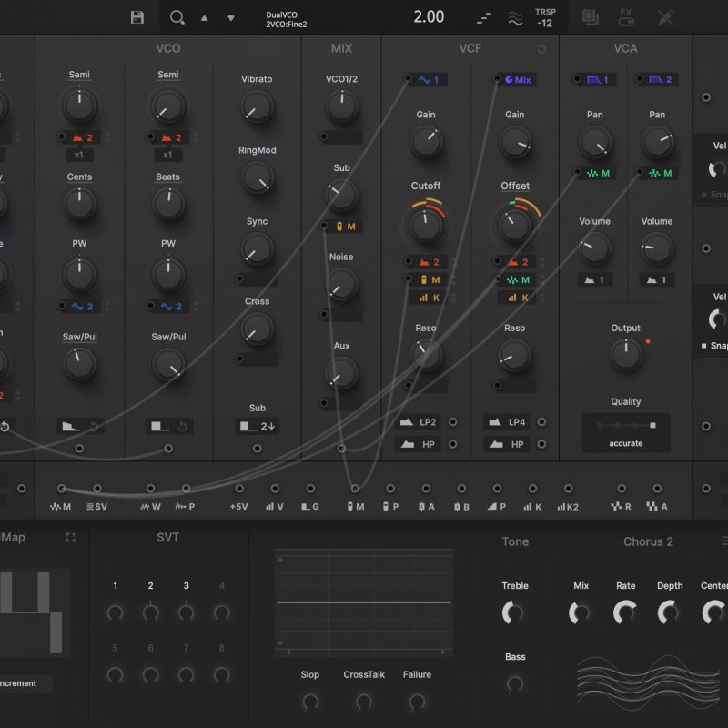Click the +5V patch jack
Viewport: 728px width, 728px height.
click(x=239, y=489)
